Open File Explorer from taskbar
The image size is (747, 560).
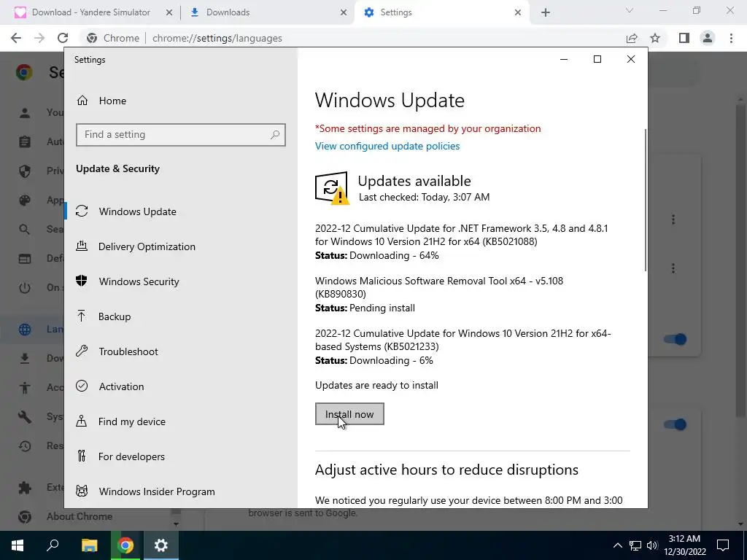click(89, 545)
